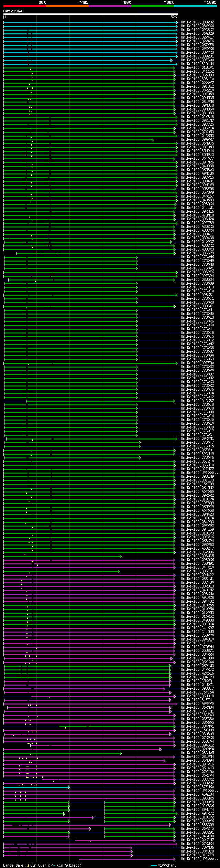Click the UniRef100_Q9S7Z5 label
The height and width of the screenshot is (868, 220).
(197, 125)
